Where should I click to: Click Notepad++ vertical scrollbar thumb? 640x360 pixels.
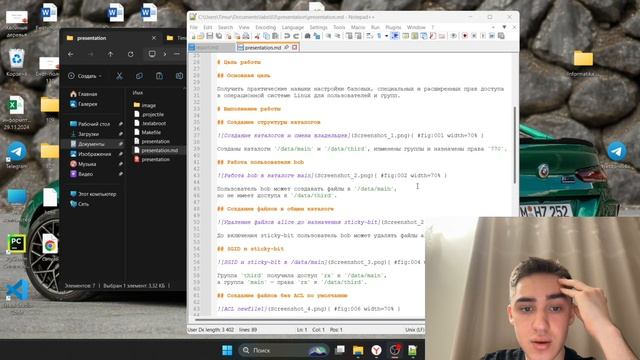pos(515,145)
